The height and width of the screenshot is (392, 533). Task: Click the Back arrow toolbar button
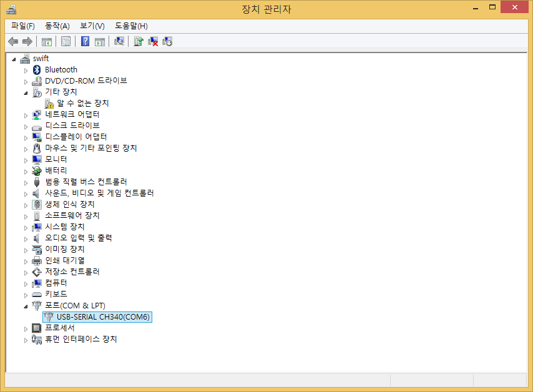click(13, 41)
